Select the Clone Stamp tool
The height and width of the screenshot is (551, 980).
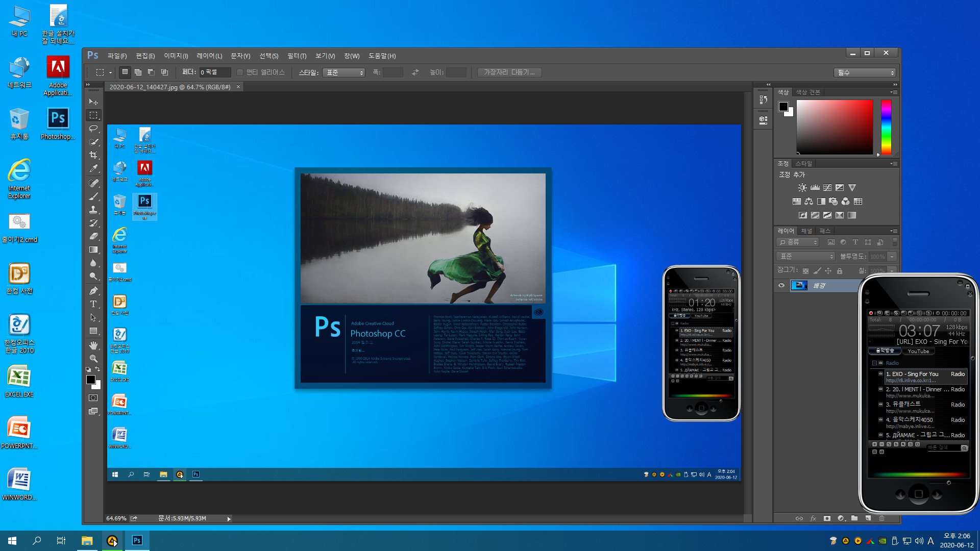click(93, 210)
